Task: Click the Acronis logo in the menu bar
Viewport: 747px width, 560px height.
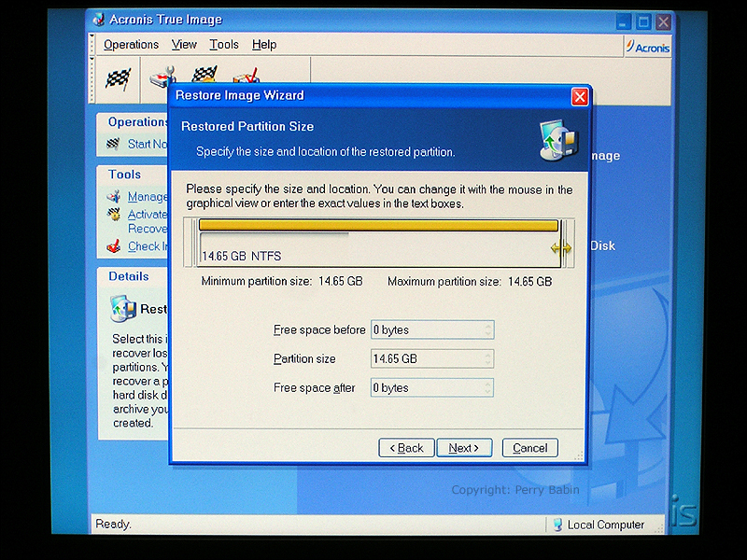Action: click(x=648, y=48)
